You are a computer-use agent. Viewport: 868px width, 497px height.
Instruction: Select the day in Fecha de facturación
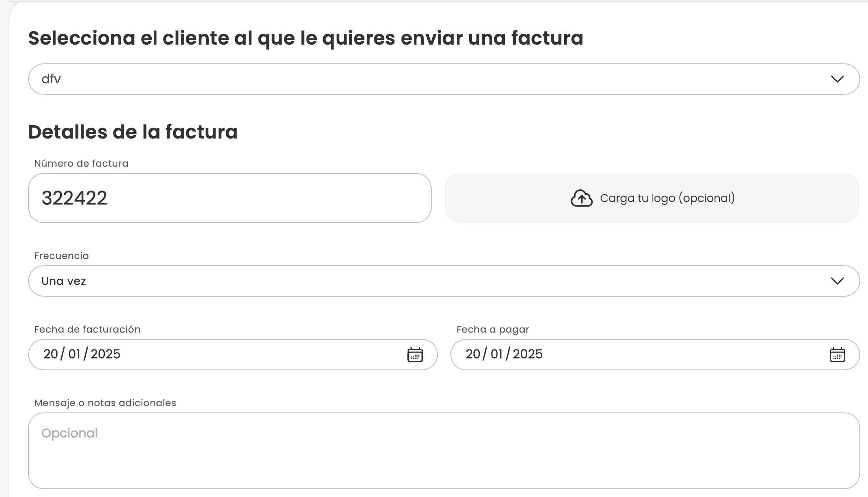pos(51,354)
